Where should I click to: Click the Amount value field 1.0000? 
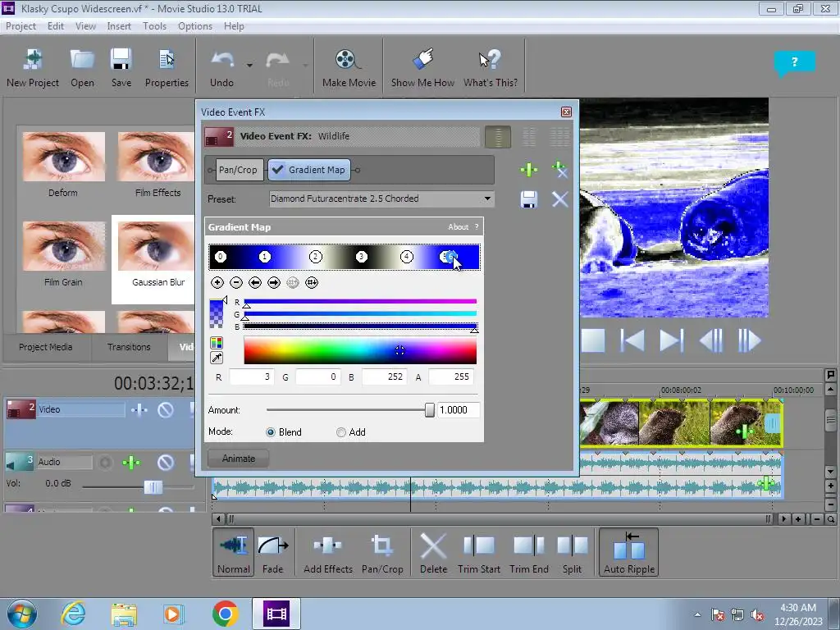pos(459,410)
